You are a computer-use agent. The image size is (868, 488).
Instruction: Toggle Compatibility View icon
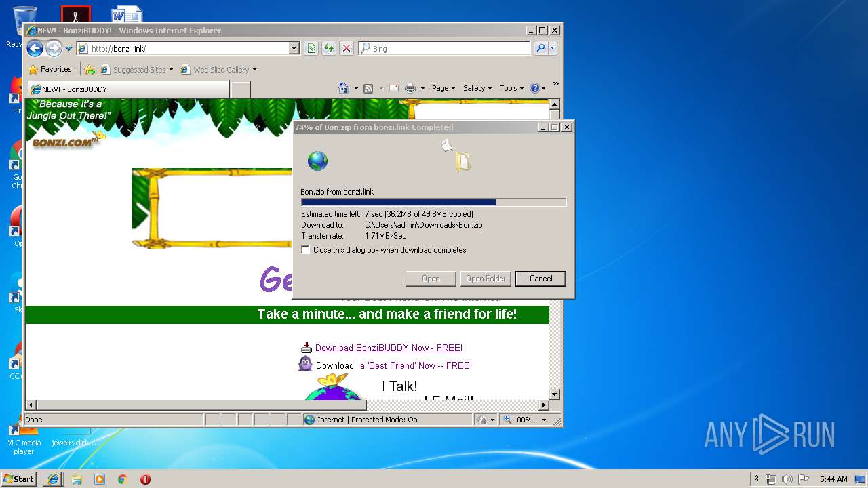pyautogui.click(x=311, y=49)
